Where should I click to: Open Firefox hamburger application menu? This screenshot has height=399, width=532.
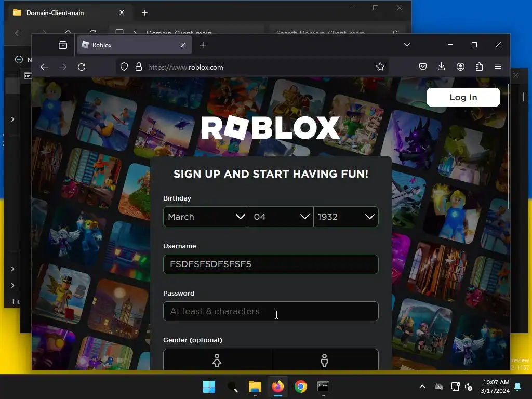tap(498, 67)
